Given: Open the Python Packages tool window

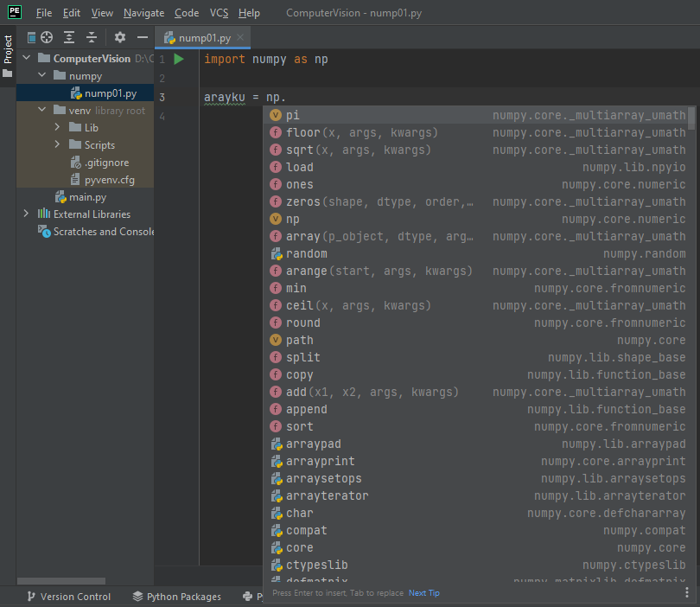Looking at the screenshot, I should (177, 597).
